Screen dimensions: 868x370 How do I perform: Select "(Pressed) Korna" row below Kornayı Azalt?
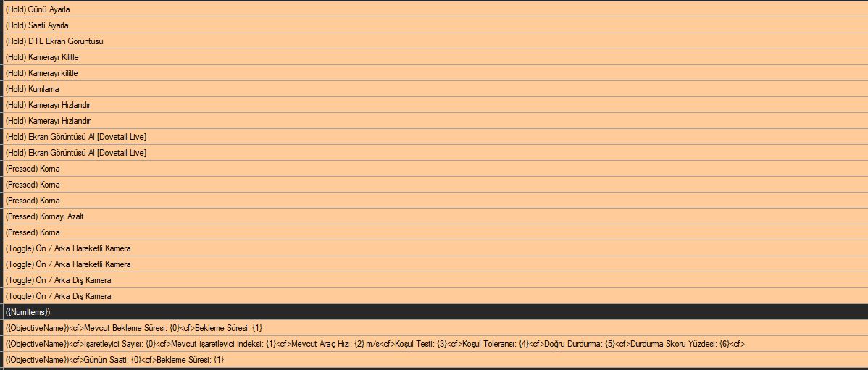click(x=33, y=232)
